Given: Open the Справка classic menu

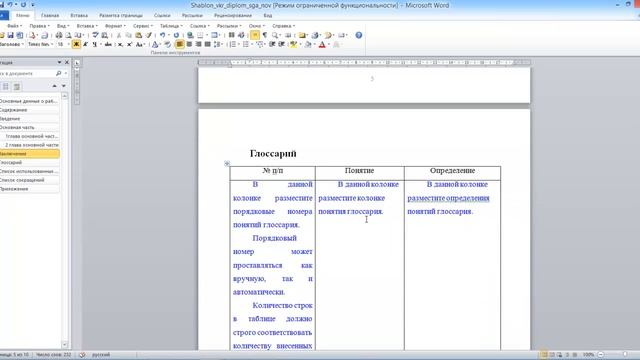Looking at the screenshot, I should pyautogui.click(x=283, y=26).
